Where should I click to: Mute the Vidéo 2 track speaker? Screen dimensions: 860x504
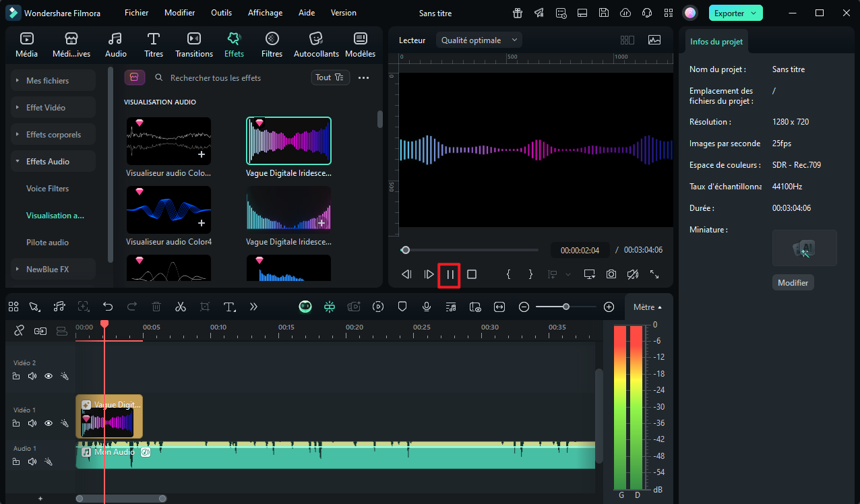click(x=32, y=376)
